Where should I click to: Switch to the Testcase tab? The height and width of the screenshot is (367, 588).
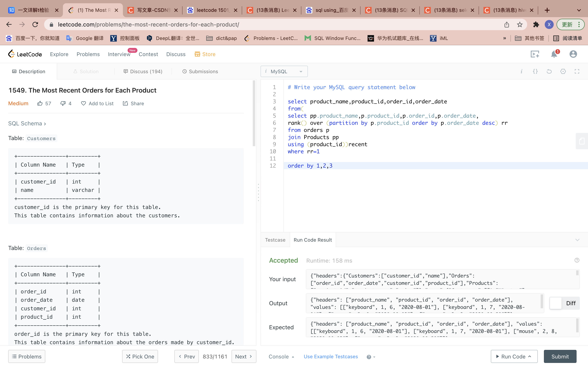pos(275,240)
